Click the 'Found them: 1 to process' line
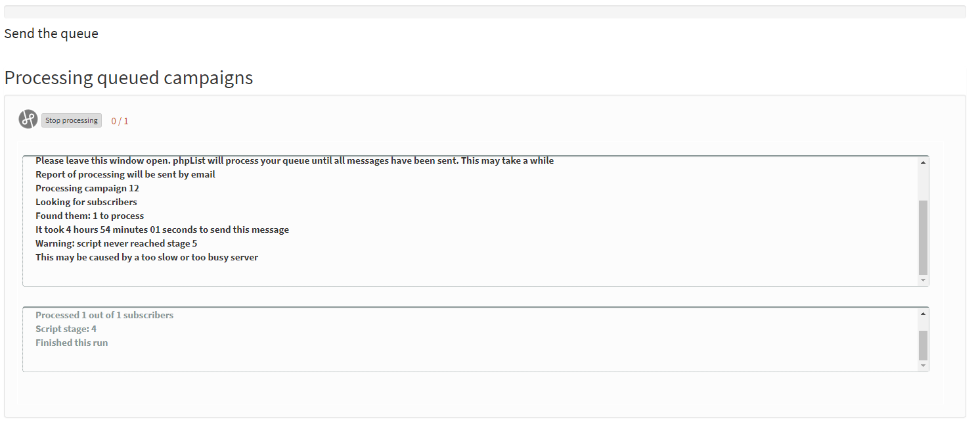This screenshot has width=980, height=434. pos(89,216)
